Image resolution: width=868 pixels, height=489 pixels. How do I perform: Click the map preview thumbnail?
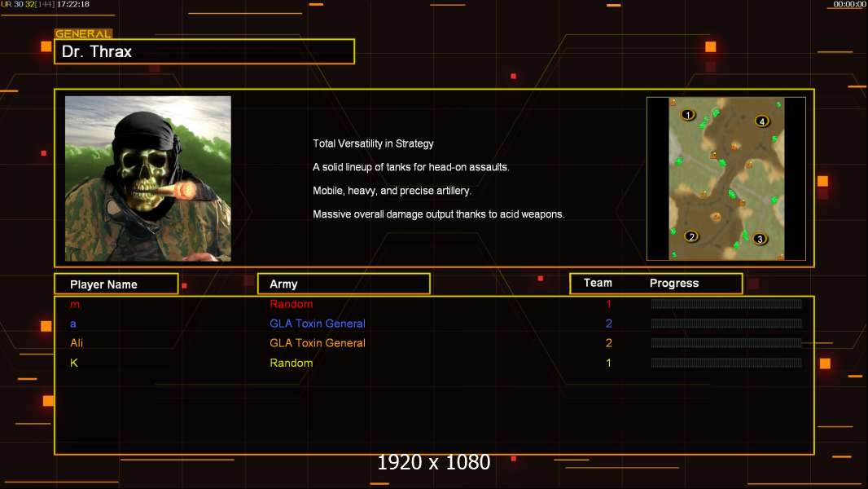(x=726, y=178)
